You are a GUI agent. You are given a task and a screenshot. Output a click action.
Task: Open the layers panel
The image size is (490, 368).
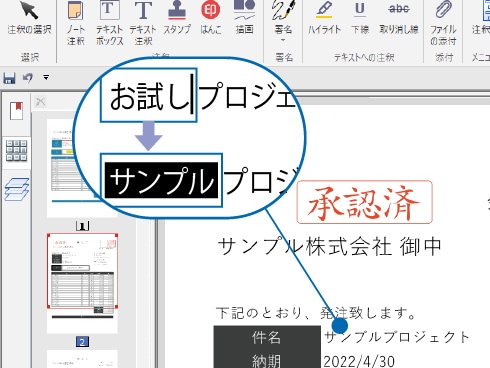17,189
